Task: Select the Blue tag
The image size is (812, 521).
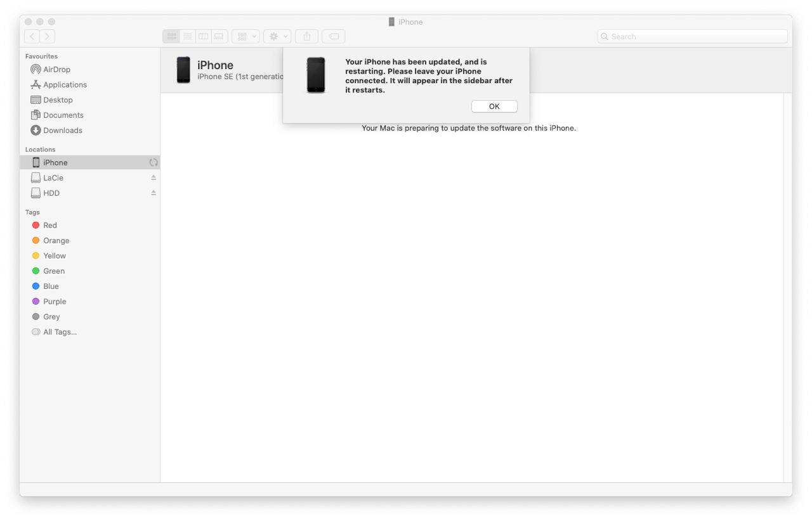Action: coord(89,286)
